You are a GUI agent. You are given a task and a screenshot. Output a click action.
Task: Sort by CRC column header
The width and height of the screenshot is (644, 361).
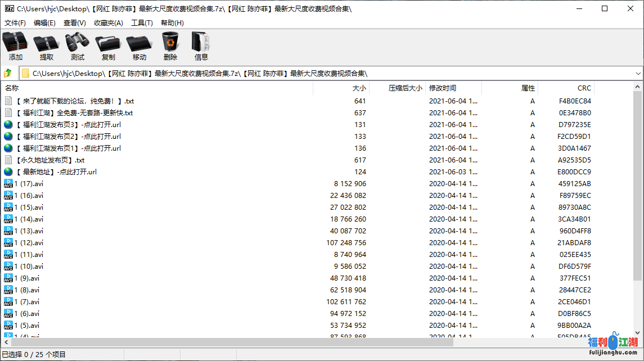[x=584, y=88]
